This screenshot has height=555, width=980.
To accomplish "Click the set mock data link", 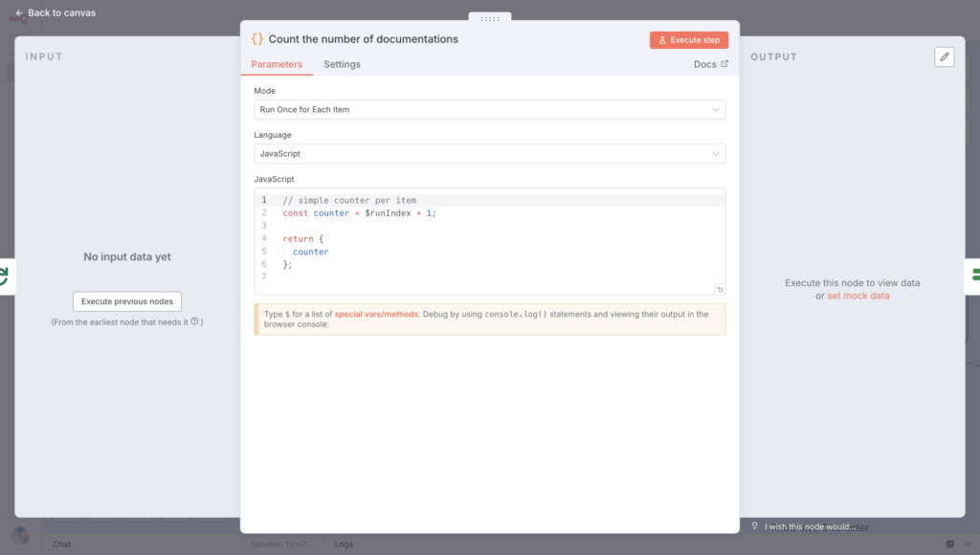I will pos(857,296).
